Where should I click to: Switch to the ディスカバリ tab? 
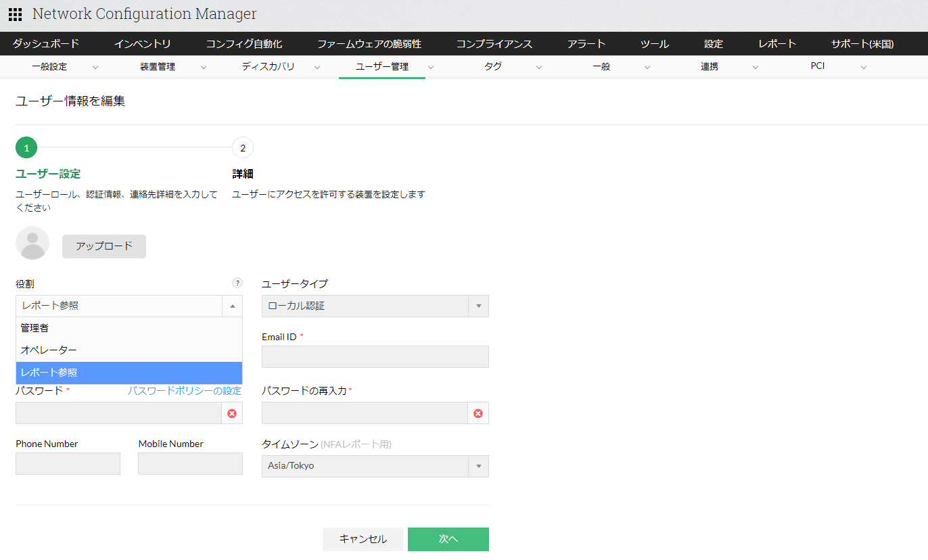tap(268, 67)
